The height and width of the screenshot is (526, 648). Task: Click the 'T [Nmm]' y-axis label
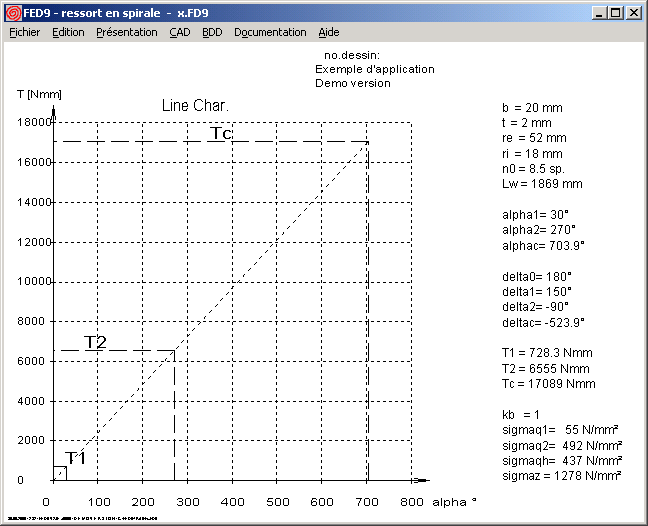(40, 93)
